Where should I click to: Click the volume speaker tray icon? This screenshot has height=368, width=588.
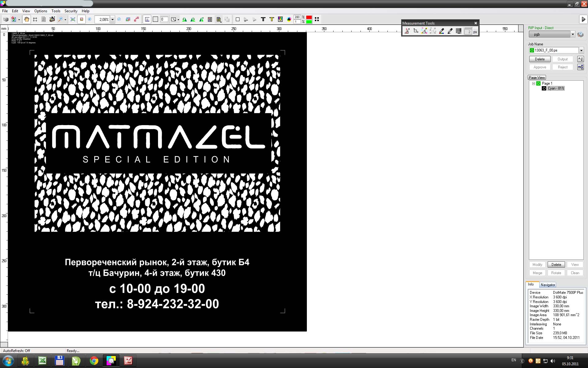click(x=553, y=361)
